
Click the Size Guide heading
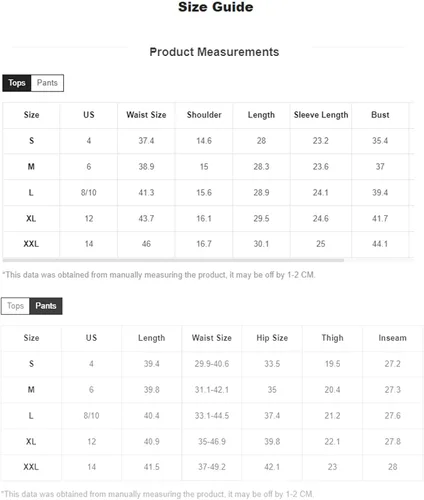tap(216, 7)
